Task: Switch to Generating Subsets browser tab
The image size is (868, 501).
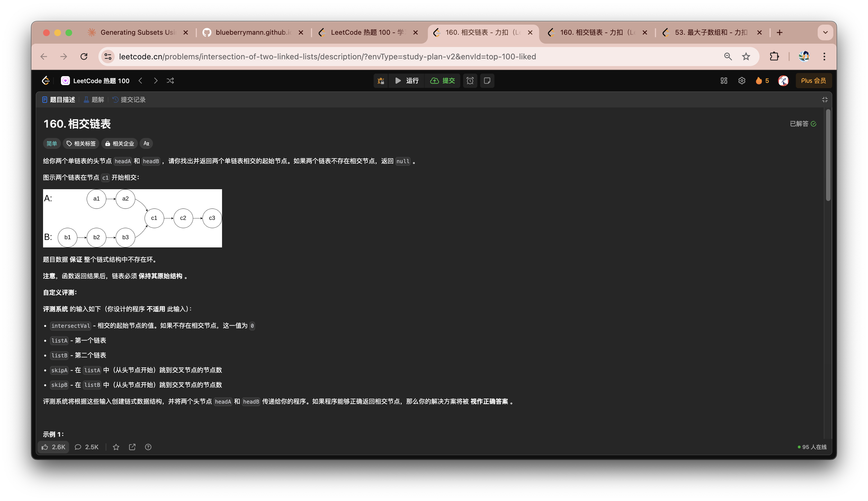Action: [138, 32]
